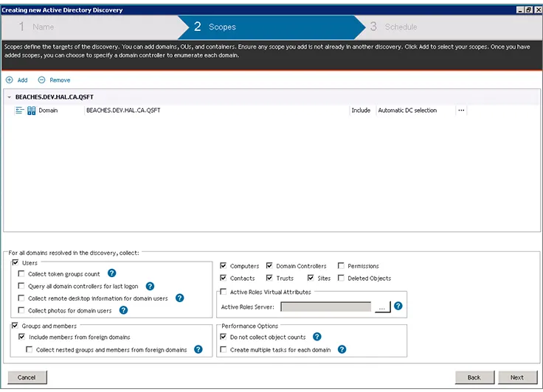Enable the Deleted Objects checkbox

[x=341, y=278]
